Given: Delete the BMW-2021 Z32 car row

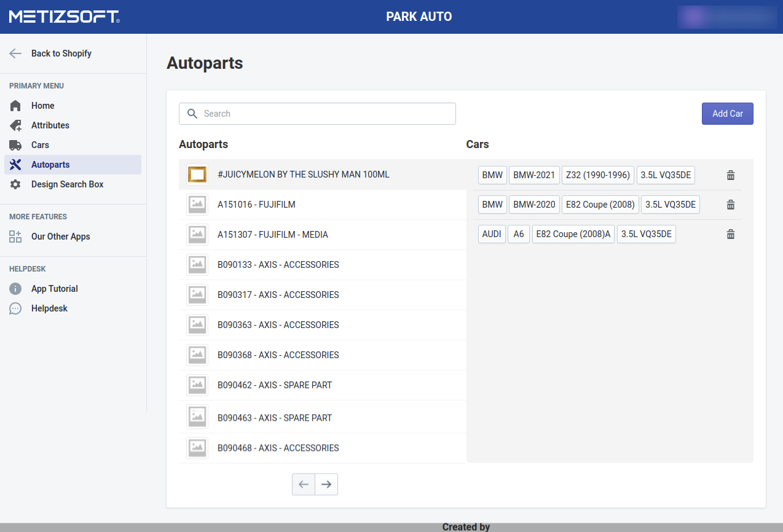Looking at the screenshot, I should click(x=730, y=175).
